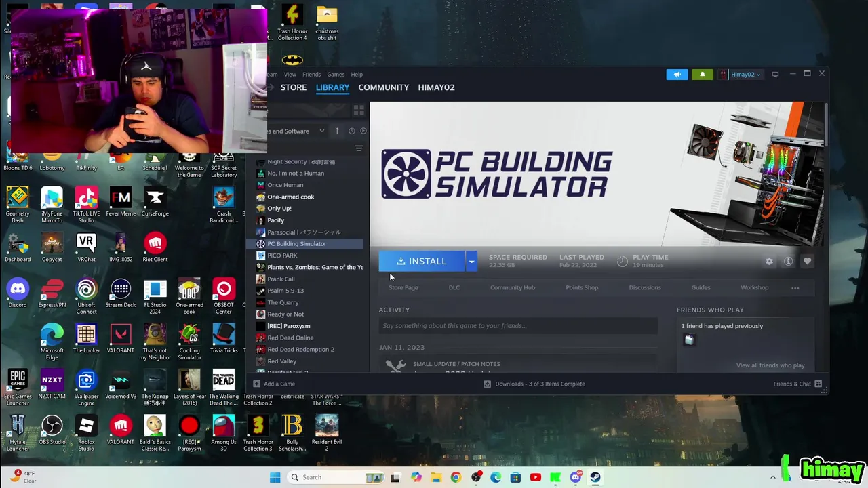Switch library to grid view icon

[359, 110]
